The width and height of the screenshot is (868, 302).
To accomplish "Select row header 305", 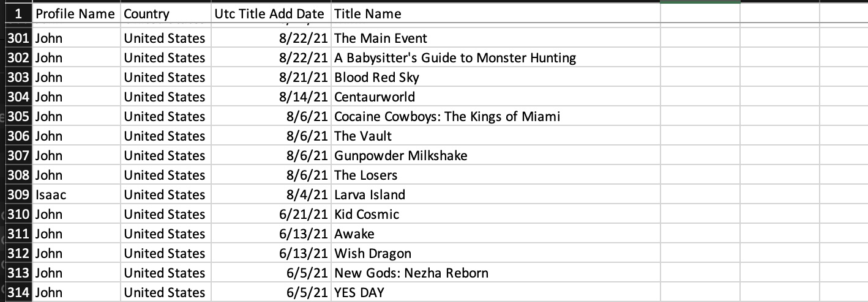I will (x=18, y=116).
